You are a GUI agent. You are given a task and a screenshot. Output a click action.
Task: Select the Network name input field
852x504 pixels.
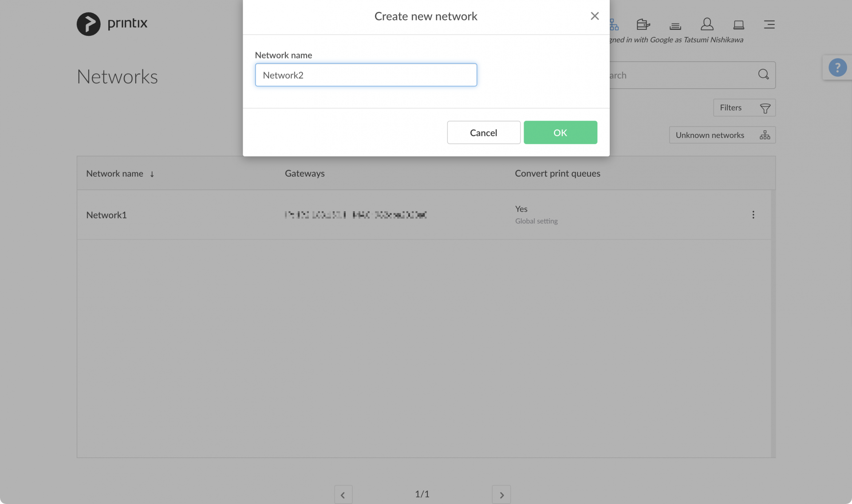366,75
